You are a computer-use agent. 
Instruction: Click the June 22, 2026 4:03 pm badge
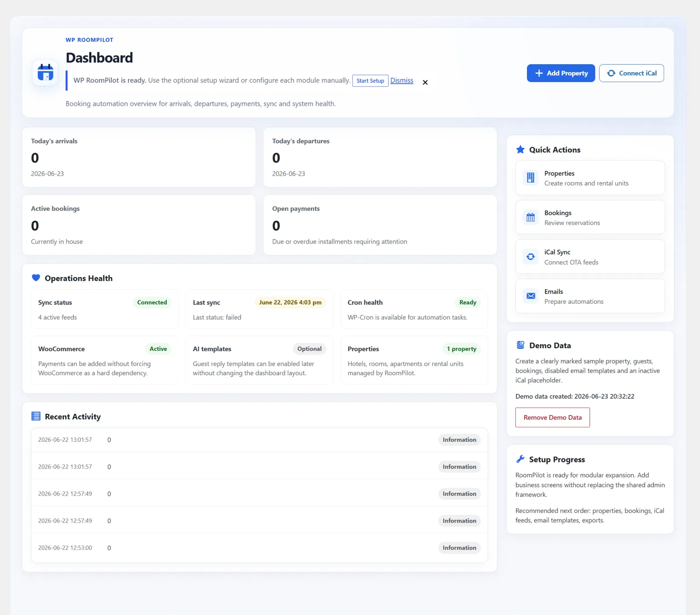pyautogui.click(x=290, y=302)
